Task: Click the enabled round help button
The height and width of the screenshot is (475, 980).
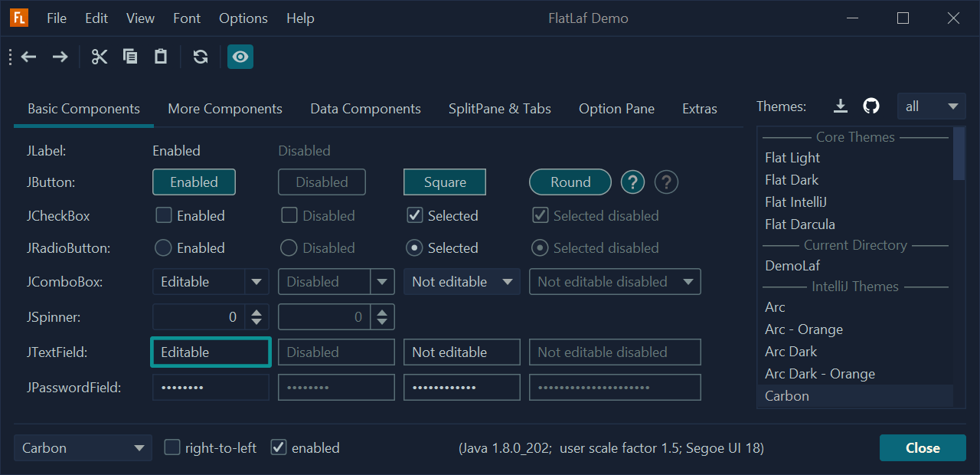Action: pos(632,182)
